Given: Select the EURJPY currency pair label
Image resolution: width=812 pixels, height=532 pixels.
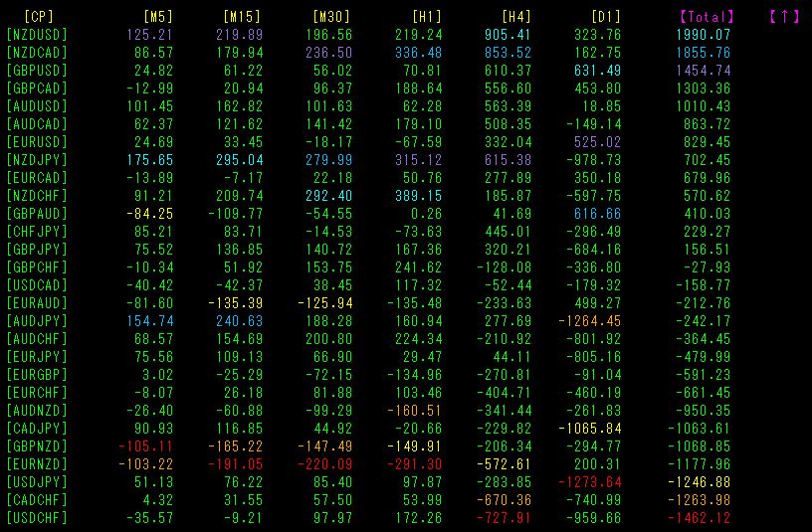Looking at the screenshot, I should click(37, 357).
